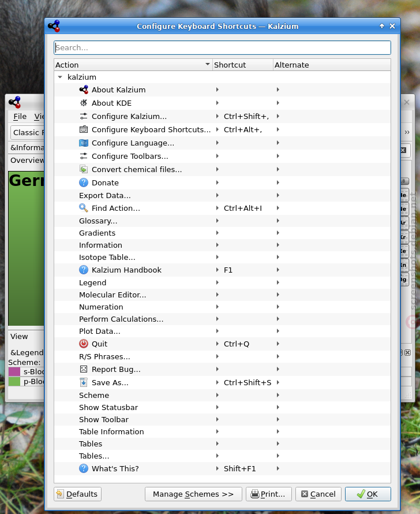Click the Kalzium Handbook help icon
Image resolution: width=420 pixels, height=514 pixels.
click(84, 270)
